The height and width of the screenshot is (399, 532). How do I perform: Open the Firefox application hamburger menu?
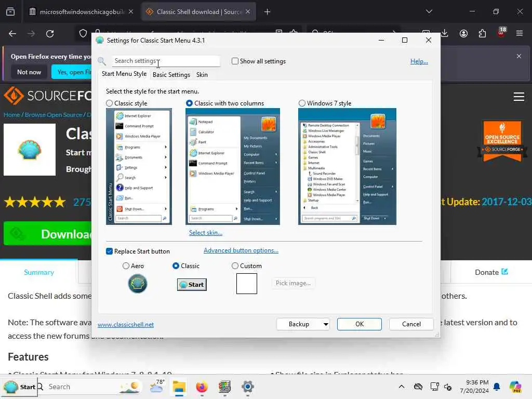coord(519,33)
